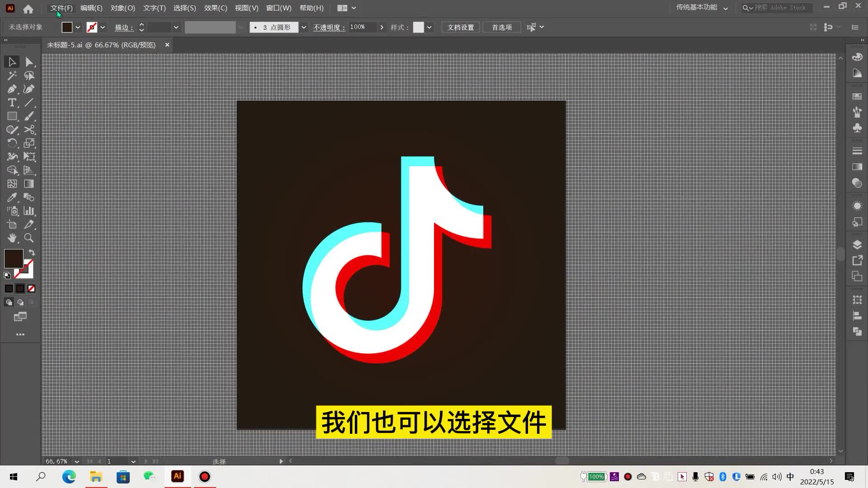Swap fill and stroke colors
The width and height of the screenshot is (868, 488).
(32, 253)
